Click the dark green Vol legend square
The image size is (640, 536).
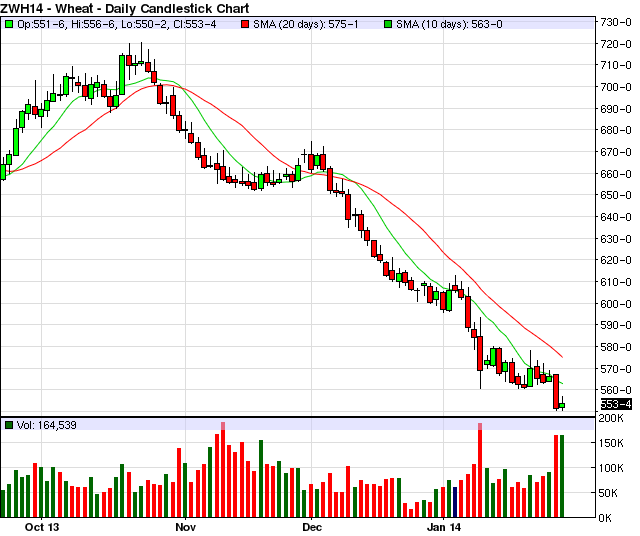tap(9, 425)
